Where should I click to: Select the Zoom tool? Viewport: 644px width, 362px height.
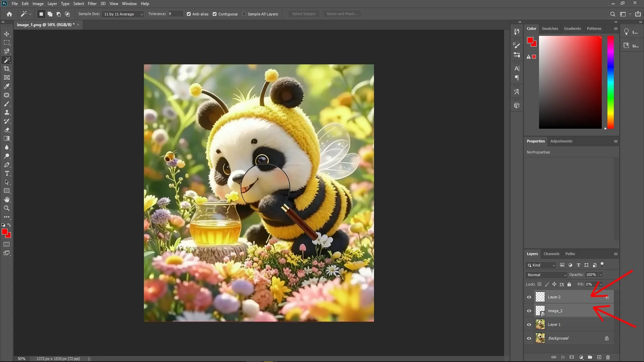[7, 208]
